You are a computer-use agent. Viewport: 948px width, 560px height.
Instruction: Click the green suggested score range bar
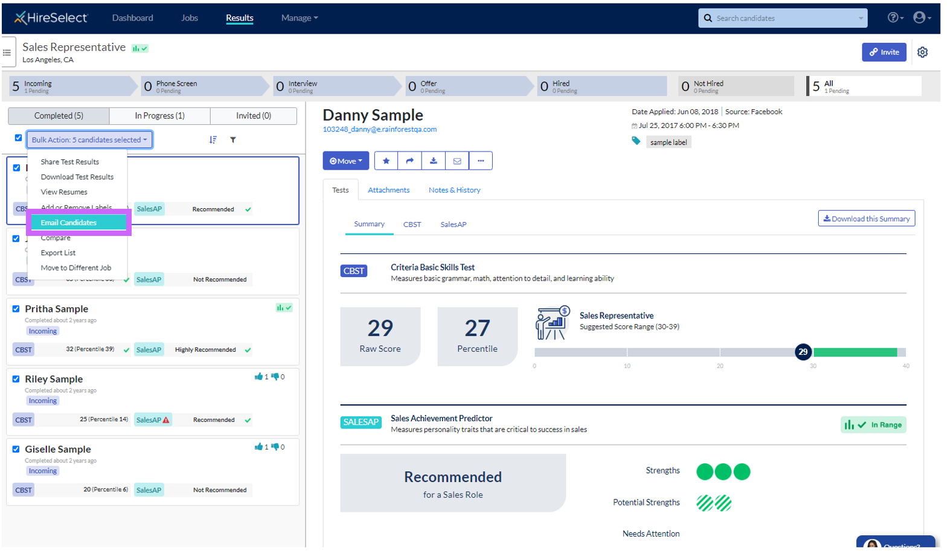tap(854, 352)
